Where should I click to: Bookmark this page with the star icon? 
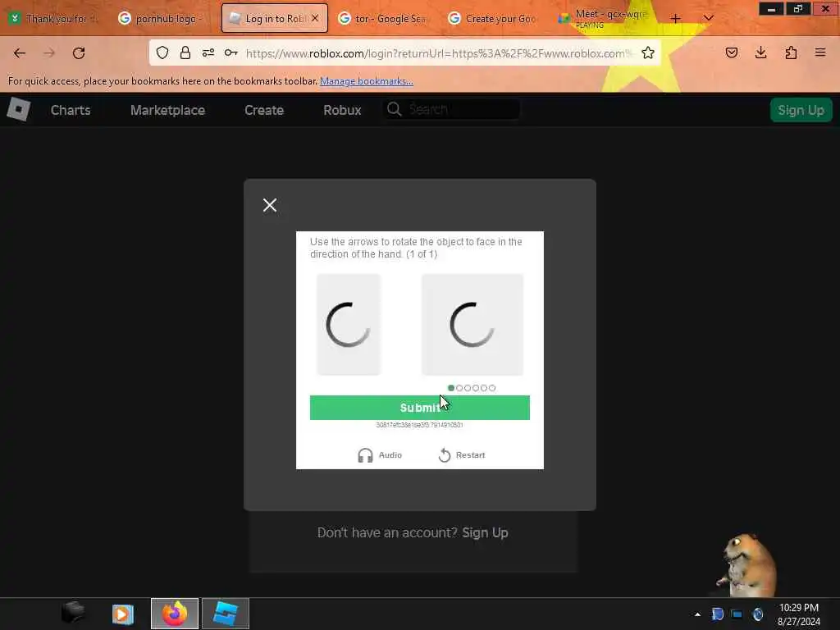click(648, 52)
